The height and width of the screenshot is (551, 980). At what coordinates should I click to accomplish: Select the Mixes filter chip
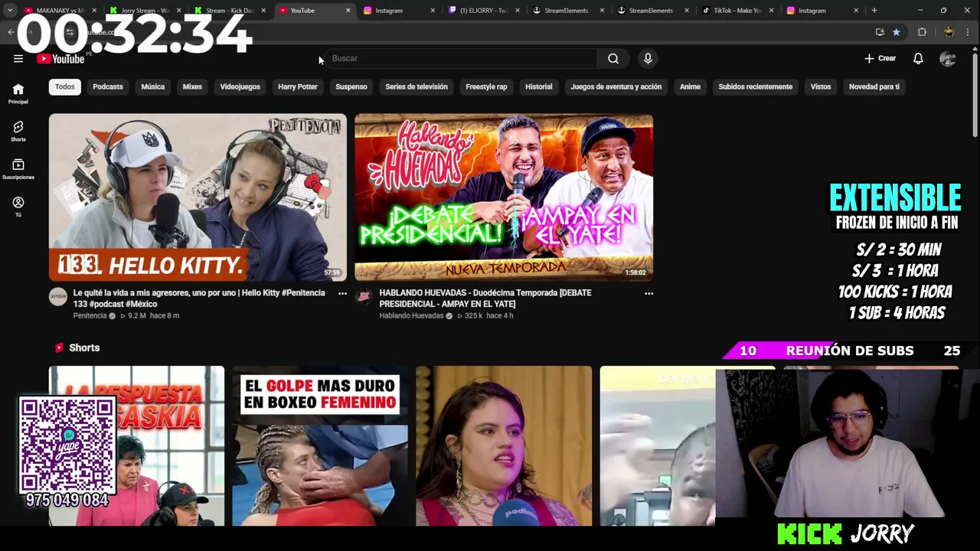coord(192,86)
